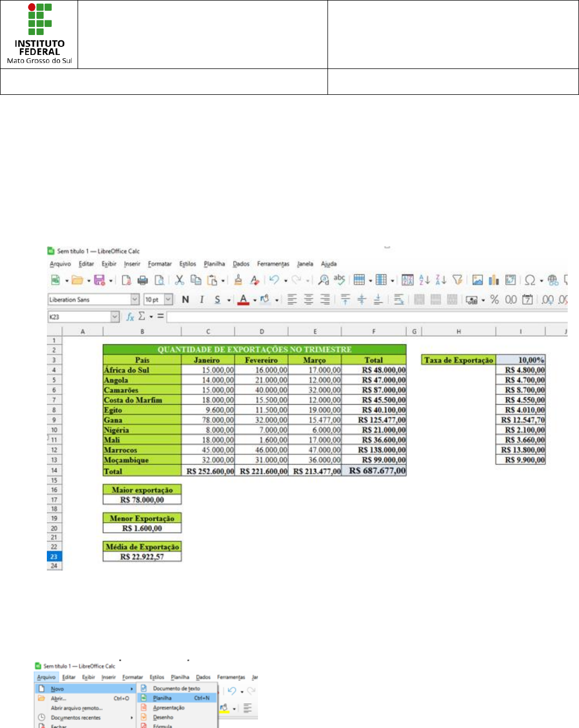Screen dimensions: 579x728
Task: Click the Save icon in the top toolbar
Action: pyautogui.click(x=99, y=280)
